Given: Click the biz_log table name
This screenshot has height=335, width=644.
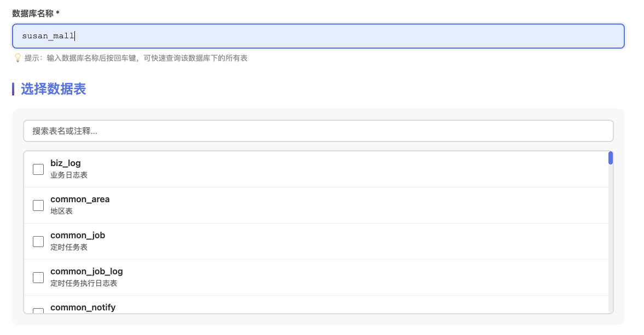Looking at the screenshot, I should [x=66, y=163].
